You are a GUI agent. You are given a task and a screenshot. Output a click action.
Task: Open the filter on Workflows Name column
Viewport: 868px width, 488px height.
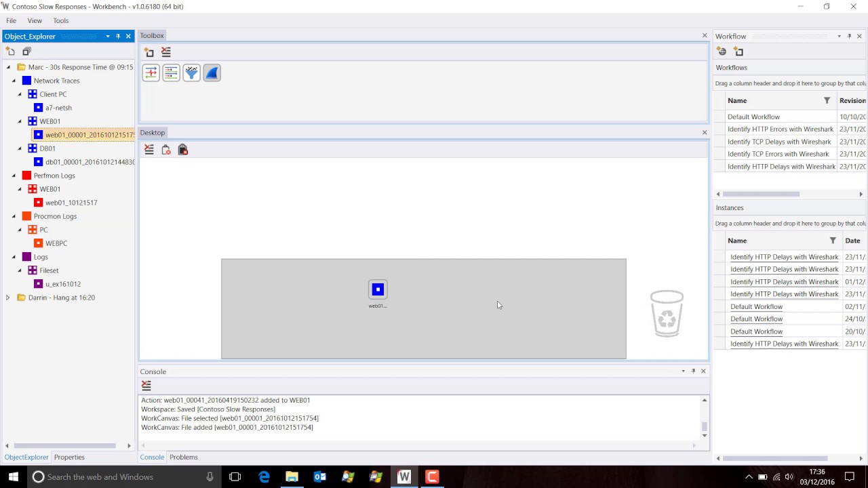pos(827,100)
